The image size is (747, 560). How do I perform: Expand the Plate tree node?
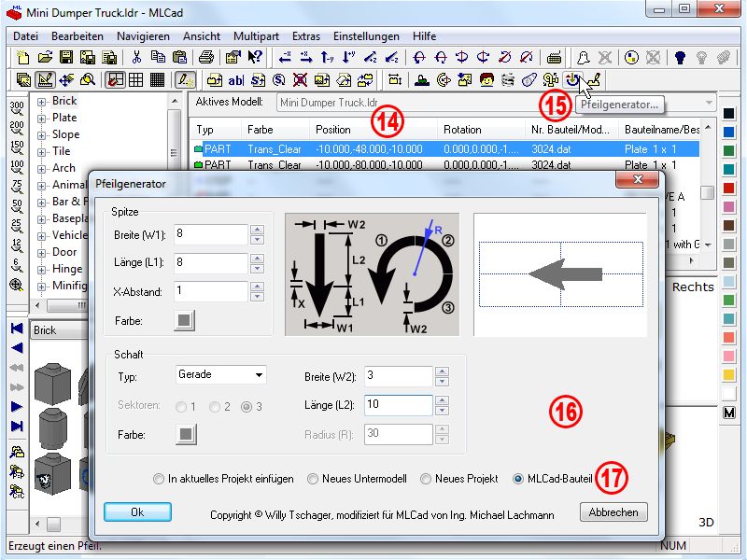(41, 119)
